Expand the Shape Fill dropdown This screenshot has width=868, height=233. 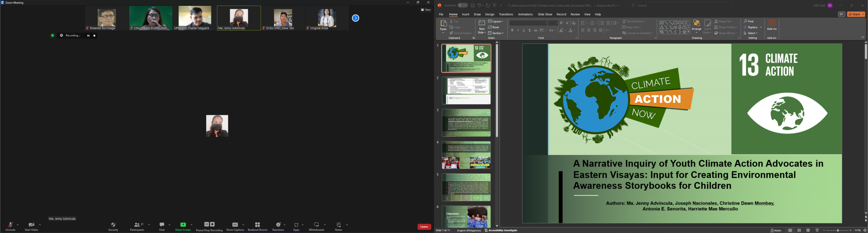pos(724,21)
